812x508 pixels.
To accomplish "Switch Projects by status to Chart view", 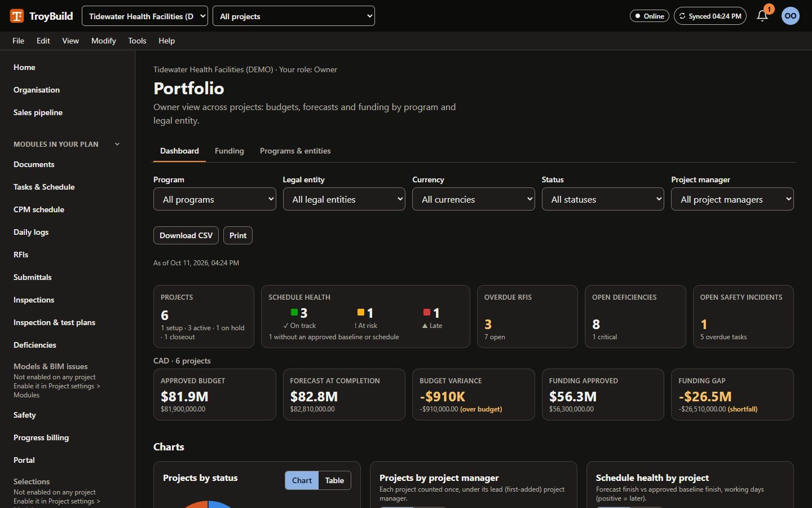I will pyautogui.click(x=302, y=480).
